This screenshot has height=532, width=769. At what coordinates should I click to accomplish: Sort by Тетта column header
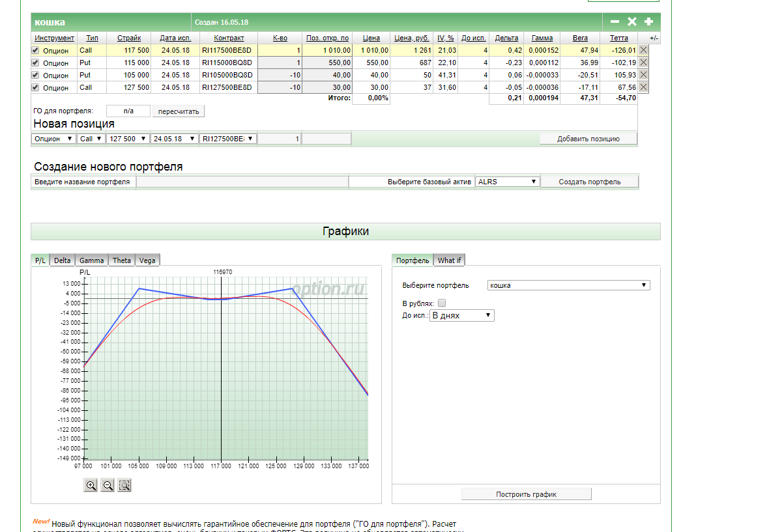(x=619, y=38)
